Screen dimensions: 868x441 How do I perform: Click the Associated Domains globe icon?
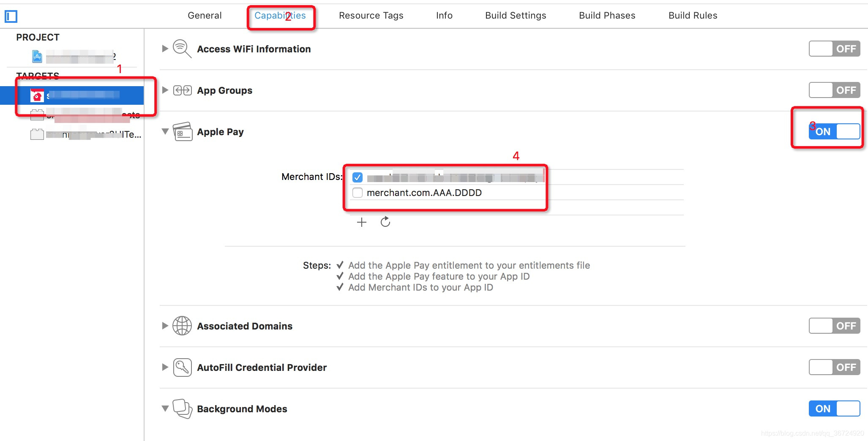coord(182,326)
